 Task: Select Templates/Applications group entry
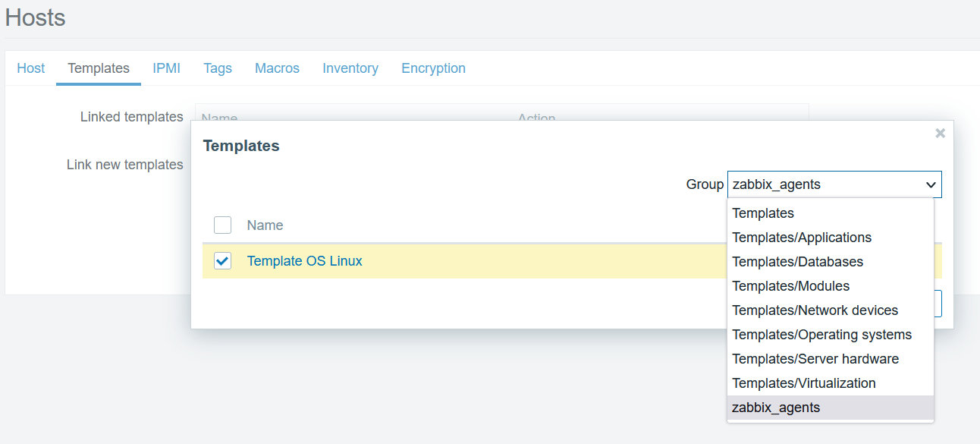coord(801,237)
